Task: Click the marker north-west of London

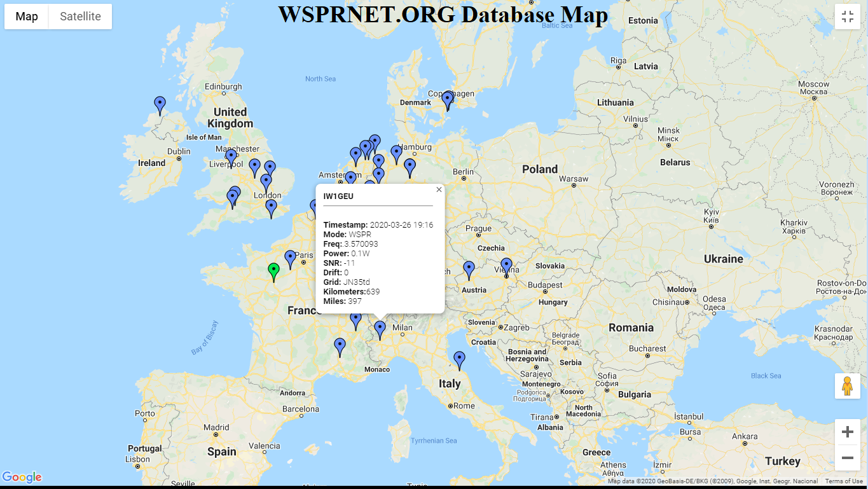Action: [x=254, y=168]
